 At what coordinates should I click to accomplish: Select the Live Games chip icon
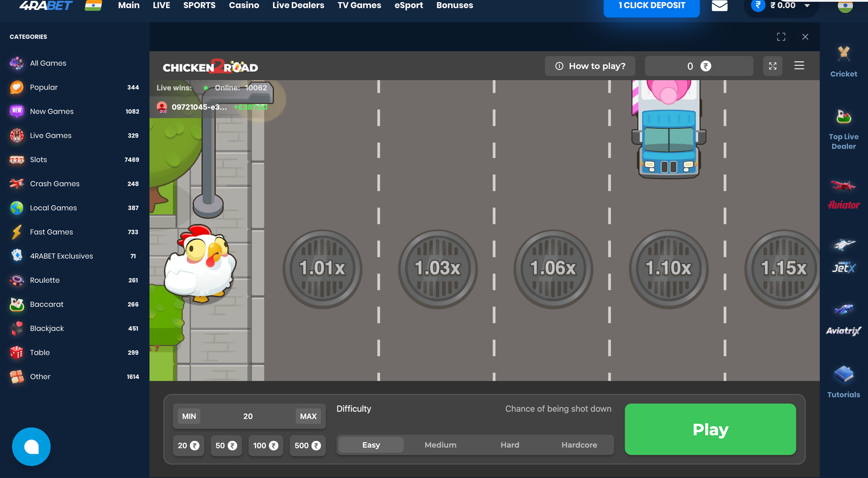coord(17,136)
